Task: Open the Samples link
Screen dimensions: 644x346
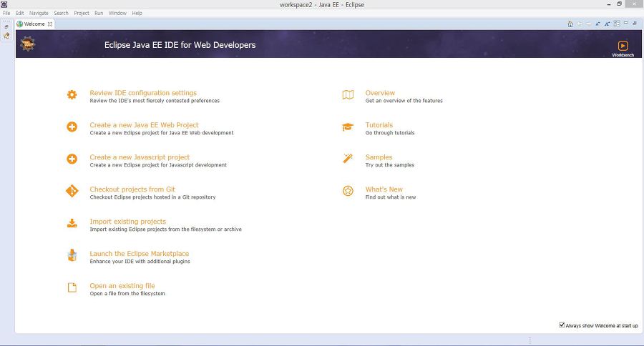Action: pyautogui.click(x=379, y=157)
